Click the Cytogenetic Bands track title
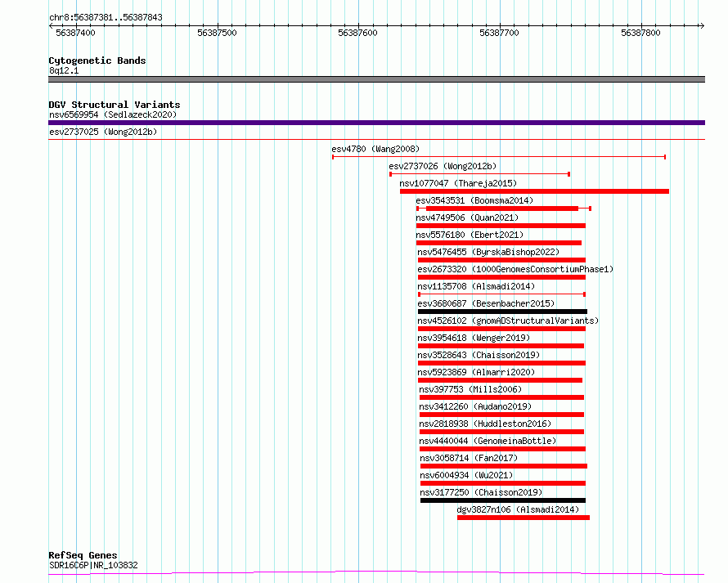 (97, 61)
